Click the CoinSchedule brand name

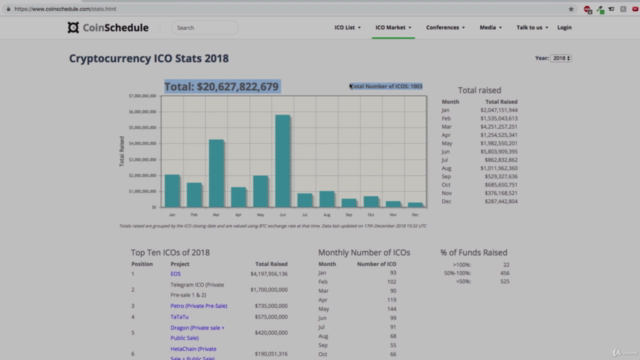[116, 28]
